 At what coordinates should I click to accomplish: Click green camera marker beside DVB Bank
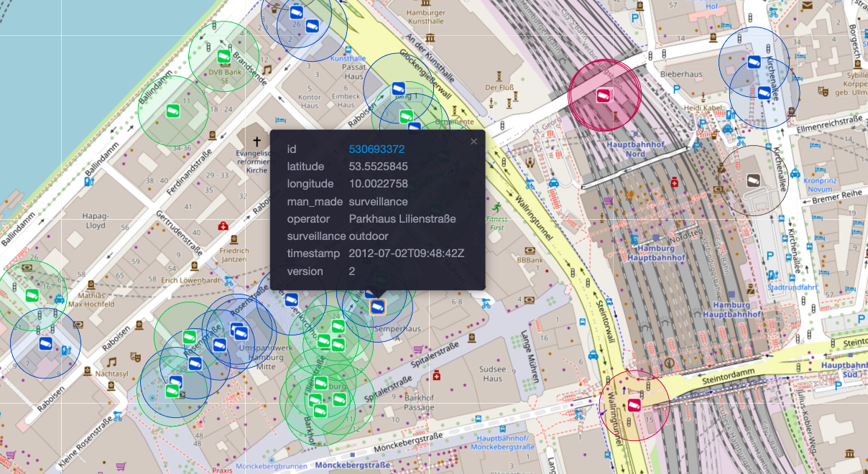pyautogui.click(x=223, y=55)
